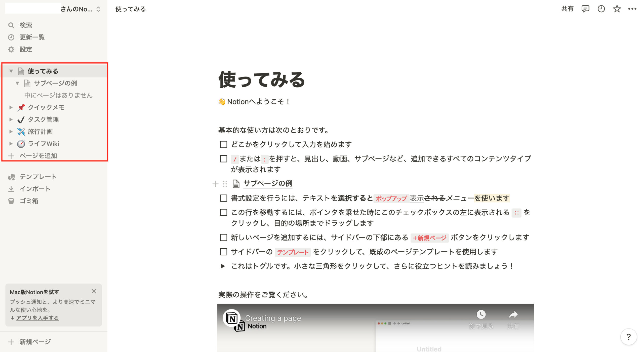Click the clock icon beside 更新一覧

point(11,37)
